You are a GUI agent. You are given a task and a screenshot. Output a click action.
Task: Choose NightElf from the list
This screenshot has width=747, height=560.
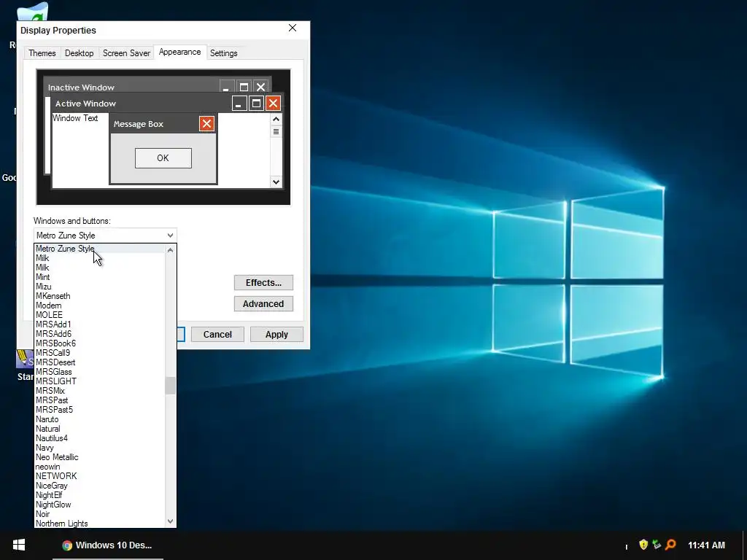click(x=99, y=495)
